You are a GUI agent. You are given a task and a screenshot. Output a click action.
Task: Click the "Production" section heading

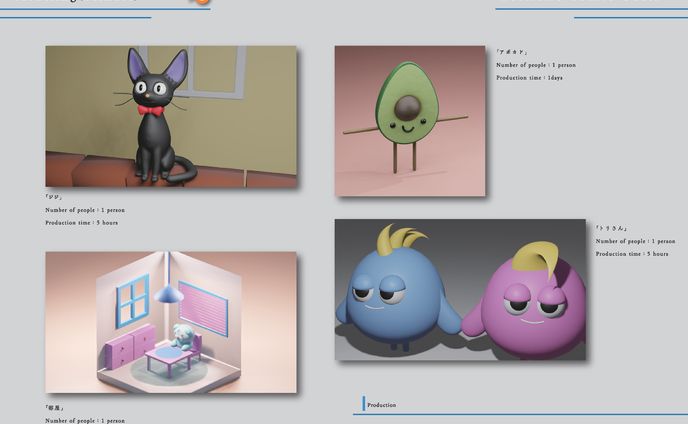point(381,405)
